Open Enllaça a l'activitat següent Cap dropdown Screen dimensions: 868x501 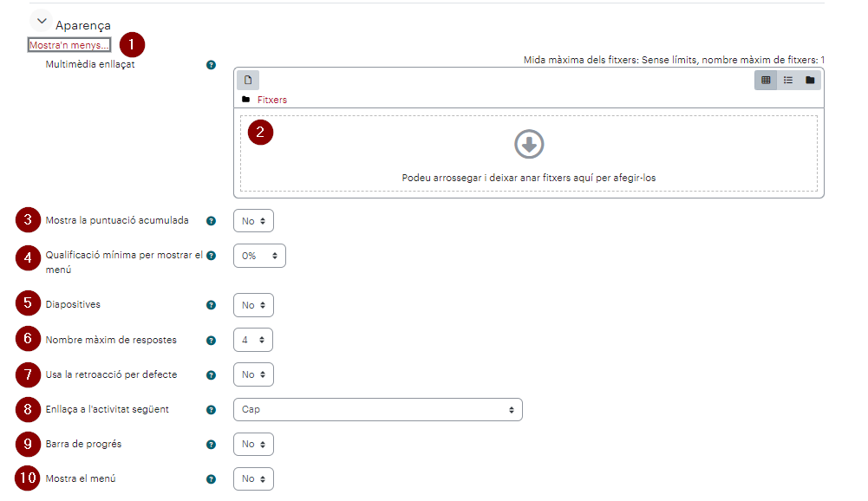[378, 410]
